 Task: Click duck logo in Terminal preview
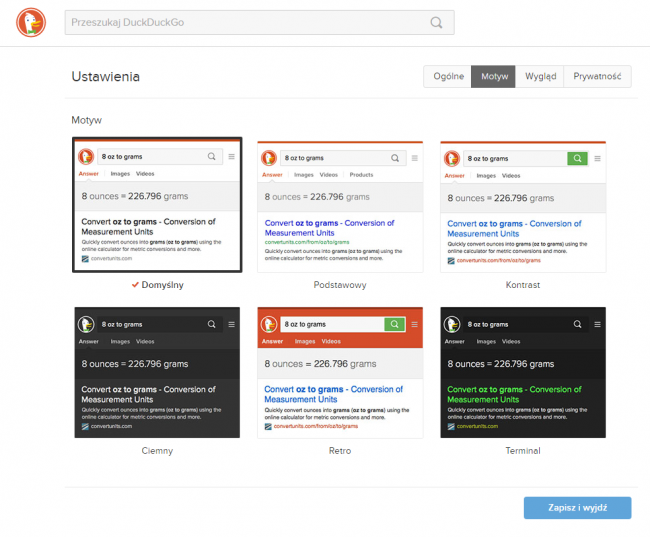[x=452, y=324]
